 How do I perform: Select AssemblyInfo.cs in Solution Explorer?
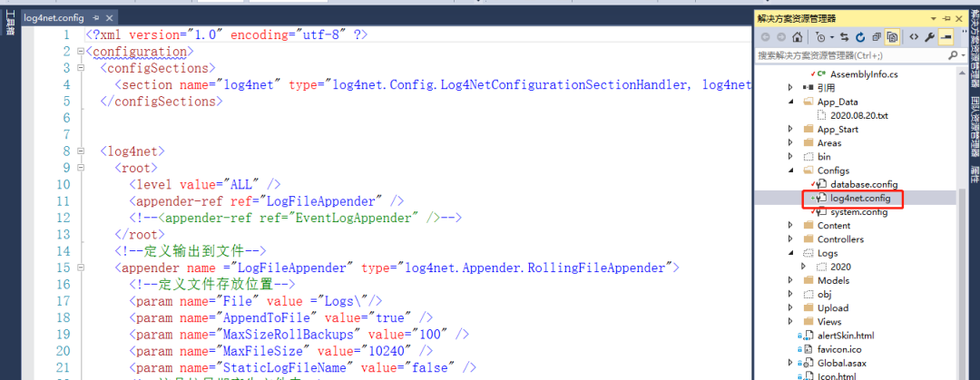[x=864, y=74]
